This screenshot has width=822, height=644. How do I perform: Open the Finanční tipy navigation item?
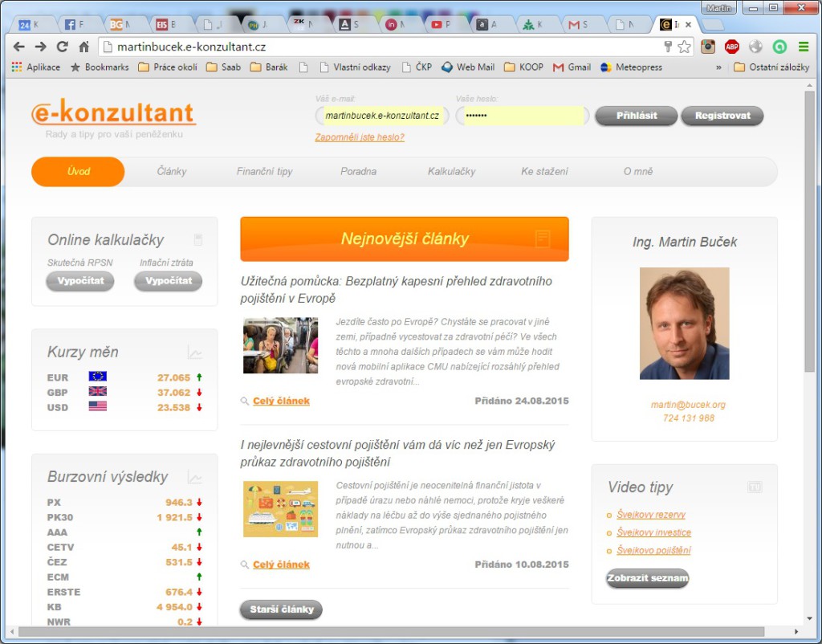tap(264, 171)
